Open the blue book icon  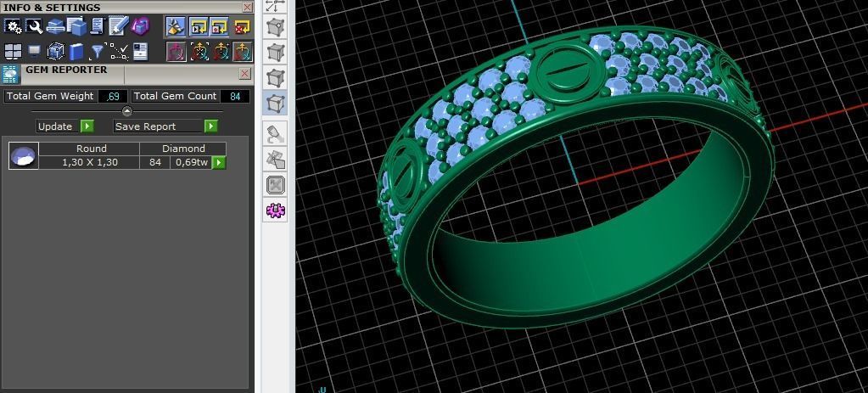(76, 52)
